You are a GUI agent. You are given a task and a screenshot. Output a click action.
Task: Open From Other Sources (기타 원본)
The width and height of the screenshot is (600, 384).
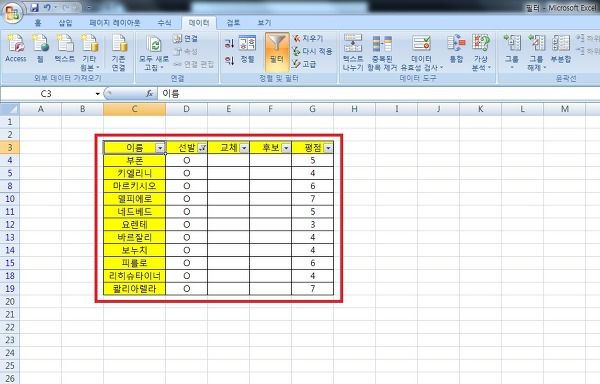tap(90, 52)
